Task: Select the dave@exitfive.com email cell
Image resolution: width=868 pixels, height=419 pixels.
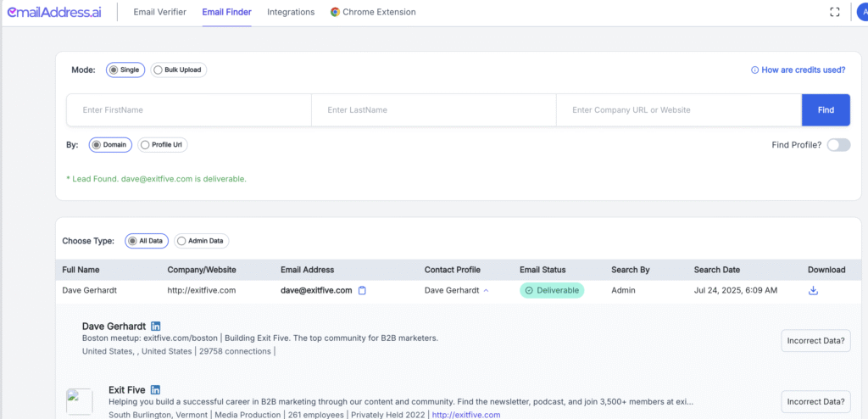Action: [x=316, y=290]
